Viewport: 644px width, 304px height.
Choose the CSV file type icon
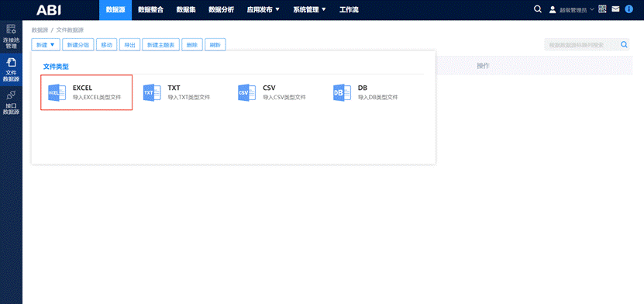(247, 93)
